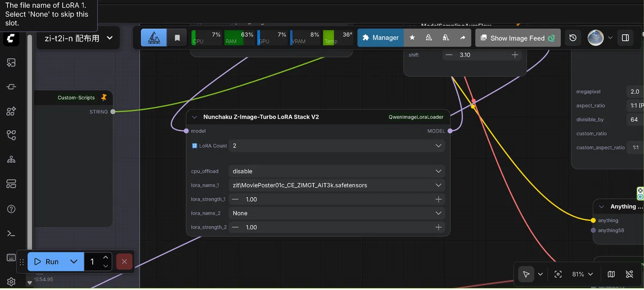Click the fit view focus icon

coord(558,274)
